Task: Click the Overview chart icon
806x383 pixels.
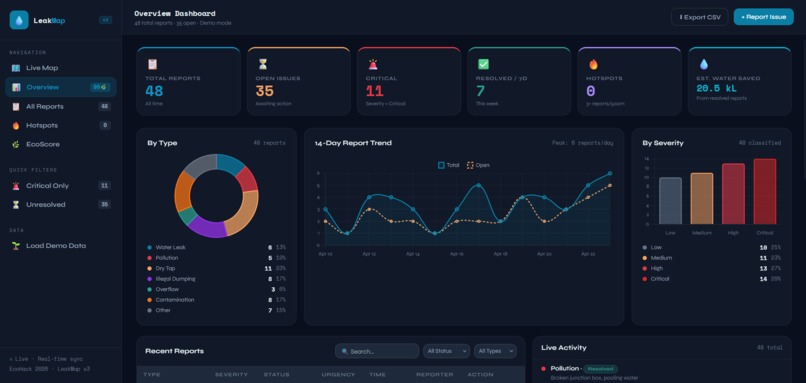Action: 16,87
